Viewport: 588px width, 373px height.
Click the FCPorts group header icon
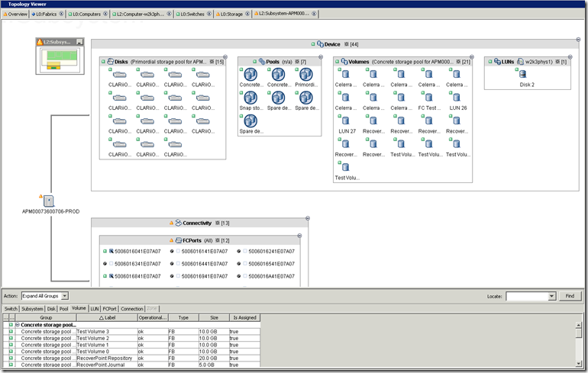(179, 240)
